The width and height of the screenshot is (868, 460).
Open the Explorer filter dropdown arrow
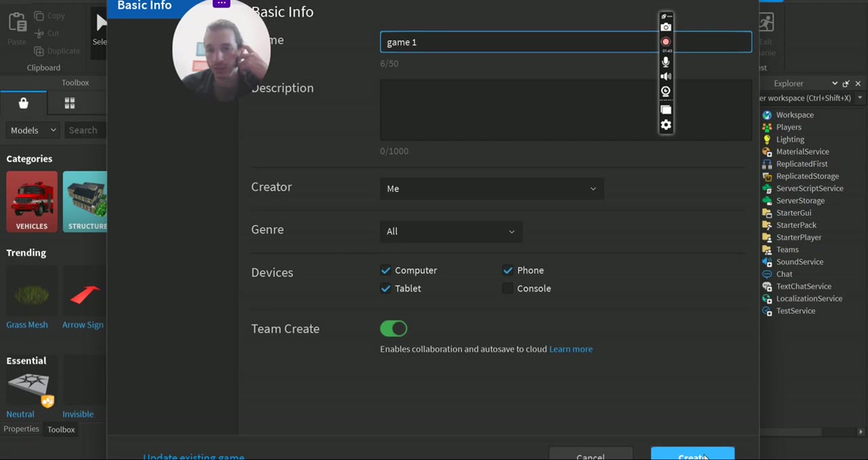[860, 98]
